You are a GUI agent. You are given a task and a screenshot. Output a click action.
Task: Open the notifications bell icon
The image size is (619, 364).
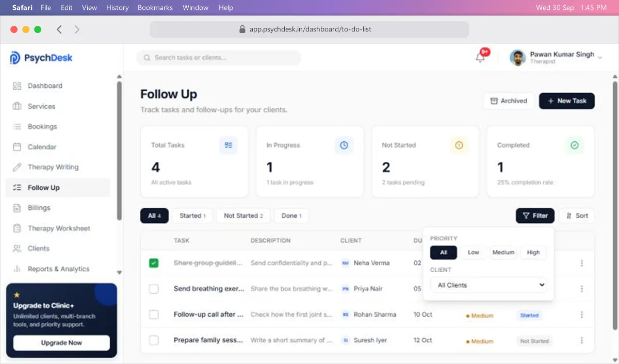(x=480, y=58)
